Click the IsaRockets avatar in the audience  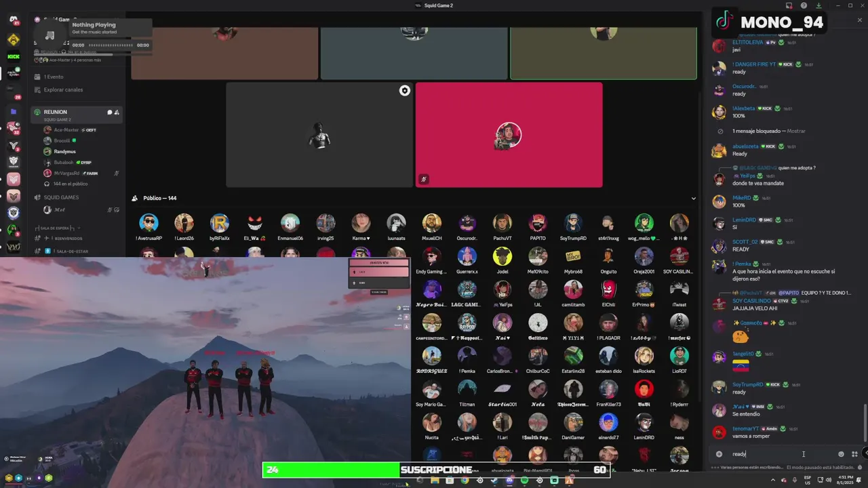coord(644,355)
